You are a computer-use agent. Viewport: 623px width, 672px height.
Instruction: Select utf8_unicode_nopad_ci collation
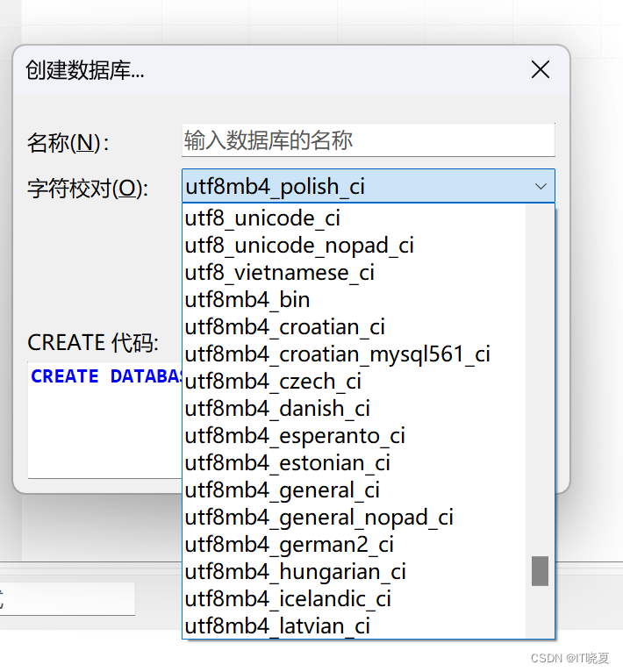tap(354, 246)
